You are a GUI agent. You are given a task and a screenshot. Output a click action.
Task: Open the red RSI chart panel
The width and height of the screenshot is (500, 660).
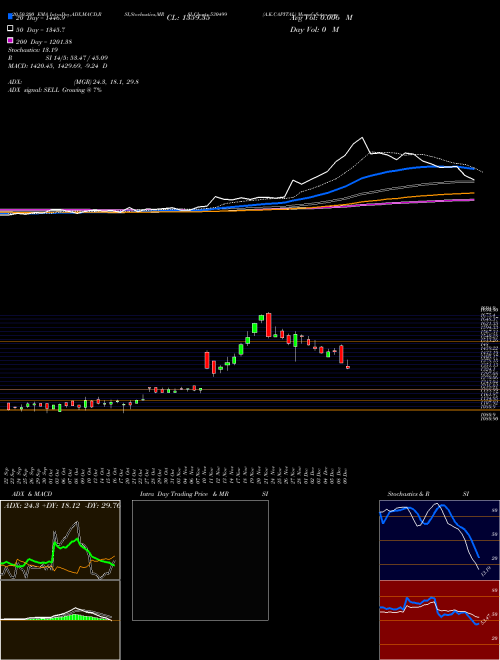(x=439, y=620)
